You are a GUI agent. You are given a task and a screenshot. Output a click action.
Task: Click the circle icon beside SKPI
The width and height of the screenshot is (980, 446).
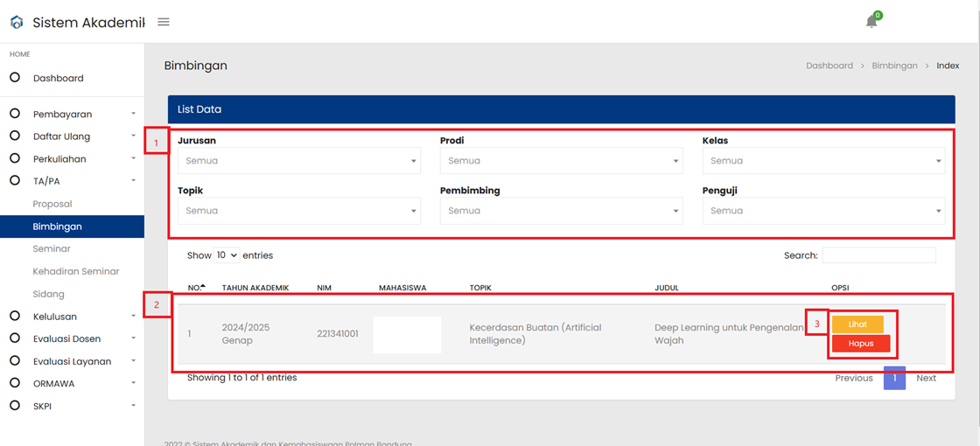pyautogui.click(x=15, y=406)
